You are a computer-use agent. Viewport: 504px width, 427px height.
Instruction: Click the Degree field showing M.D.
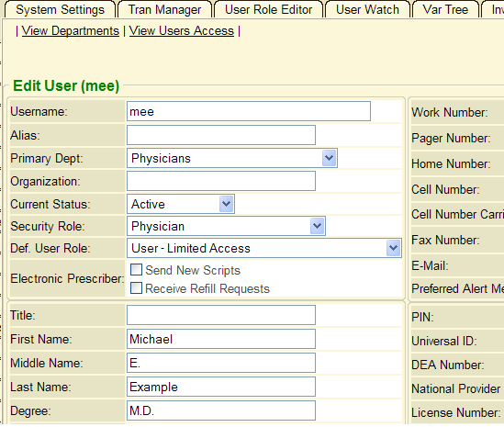221,410
